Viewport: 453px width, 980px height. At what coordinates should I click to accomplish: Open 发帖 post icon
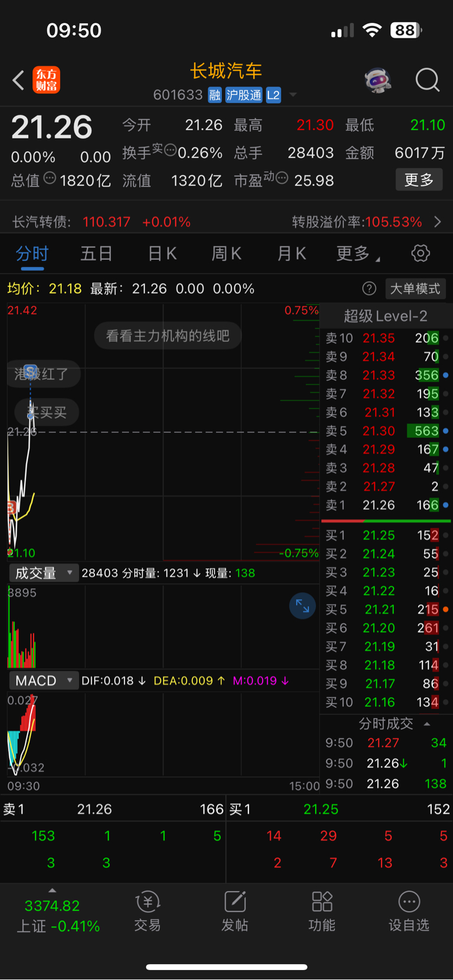pyautogui.click(x=235, y=912)
